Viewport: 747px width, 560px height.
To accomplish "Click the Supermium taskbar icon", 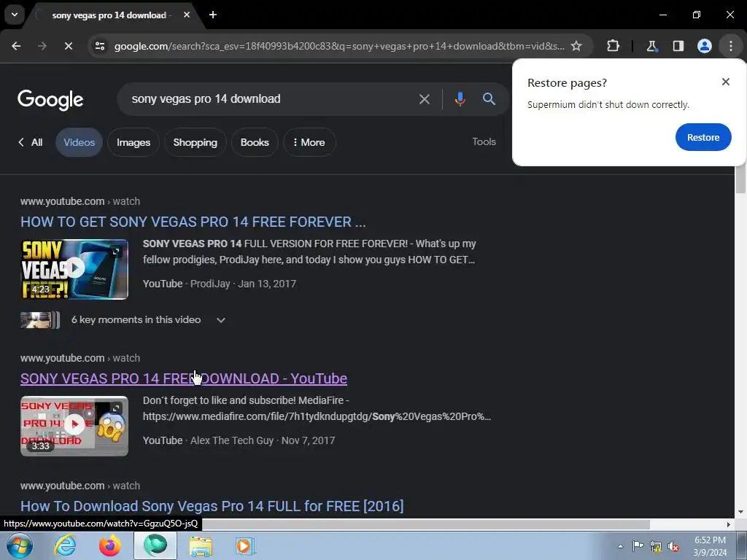I will tap(155, 545).
